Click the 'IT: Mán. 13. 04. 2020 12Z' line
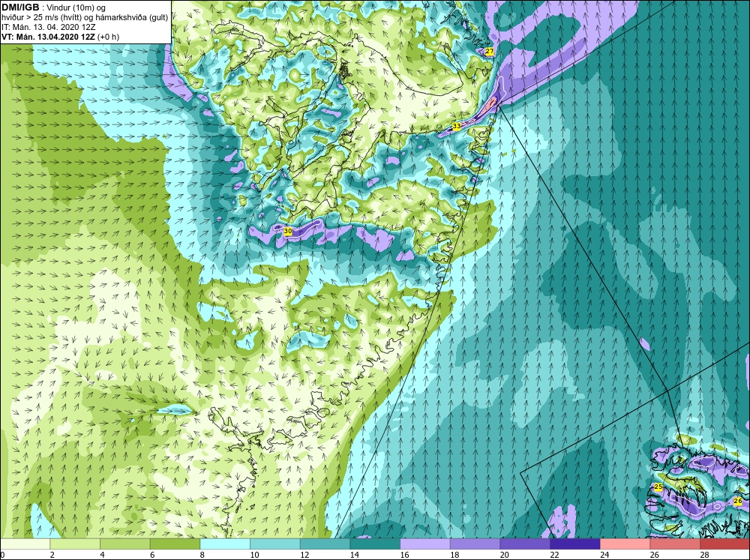 49,27
